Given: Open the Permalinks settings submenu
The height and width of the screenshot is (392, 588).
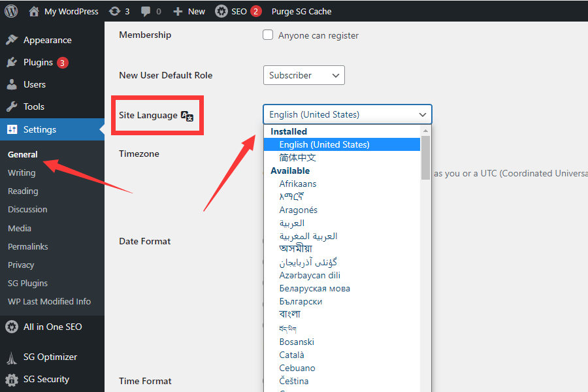Looking at the screenshot, I should (28, 246).
